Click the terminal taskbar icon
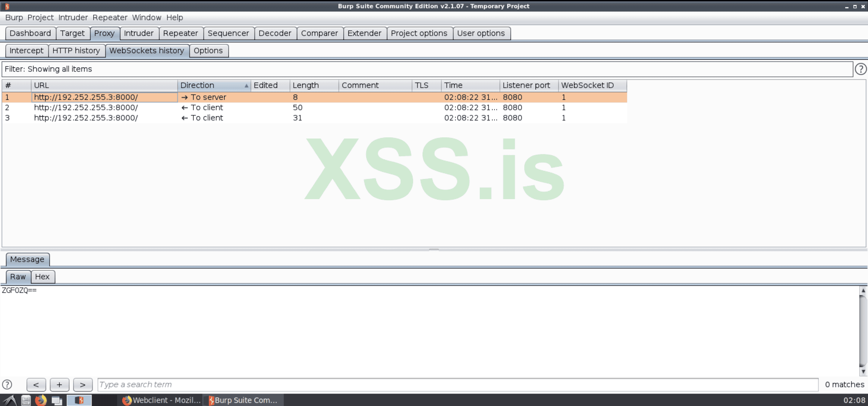Image resolution: width=868 pixels, height=406 pixels. tap(57, 400)
